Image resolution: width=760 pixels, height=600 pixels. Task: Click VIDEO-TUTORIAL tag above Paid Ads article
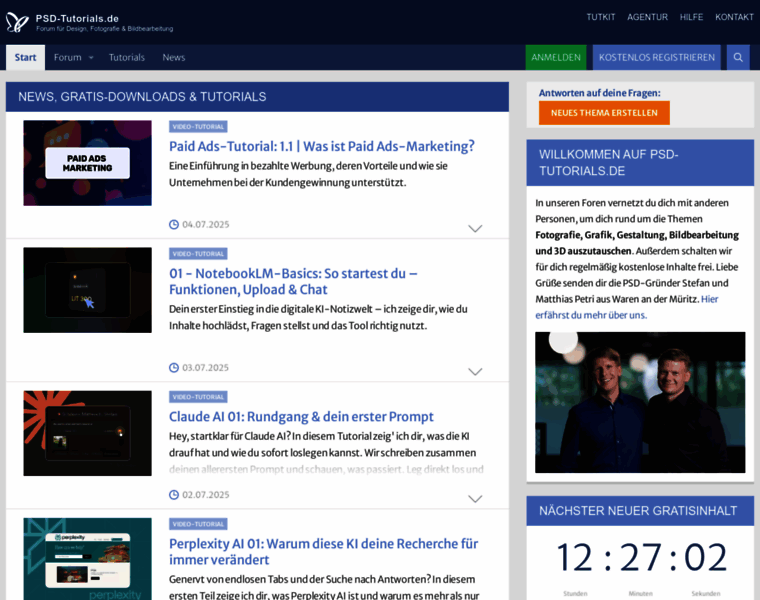pos(198,126)
